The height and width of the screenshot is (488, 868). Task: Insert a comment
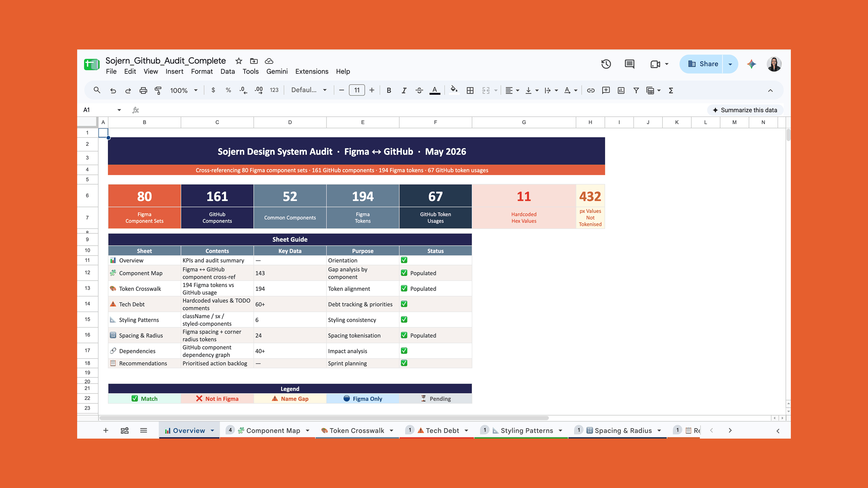(x=606, y=90)
